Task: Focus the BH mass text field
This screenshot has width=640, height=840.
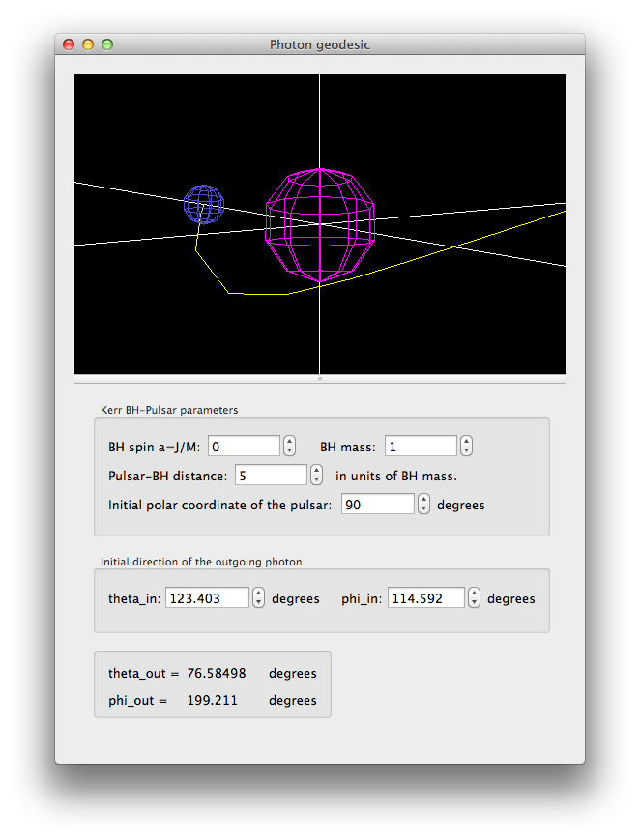Action: tap(421, 447)
